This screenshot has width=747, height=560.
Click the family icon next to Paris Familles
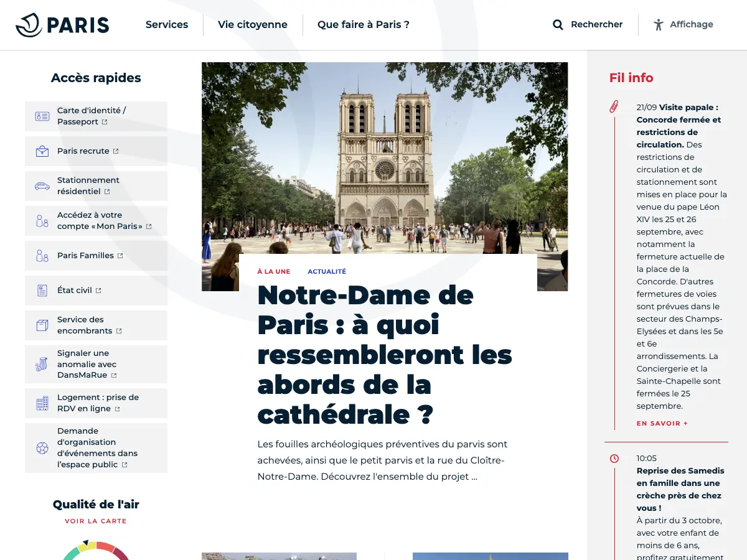(x=42, y=256)
